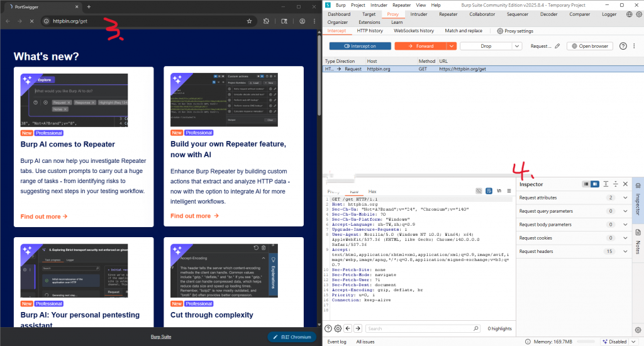
Task: Click Inspector expand all sections icon
Action: pos(606,184)
